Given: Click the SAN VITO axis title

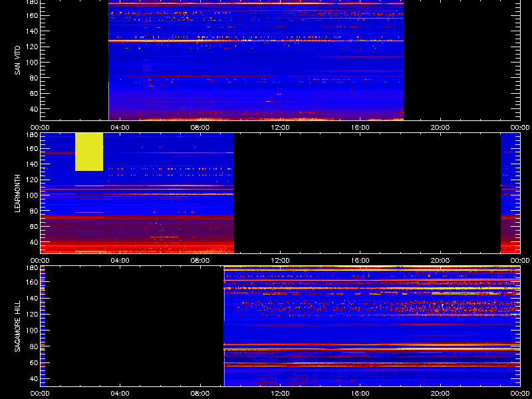Looking at the screenshot, I should coord(17,61).
